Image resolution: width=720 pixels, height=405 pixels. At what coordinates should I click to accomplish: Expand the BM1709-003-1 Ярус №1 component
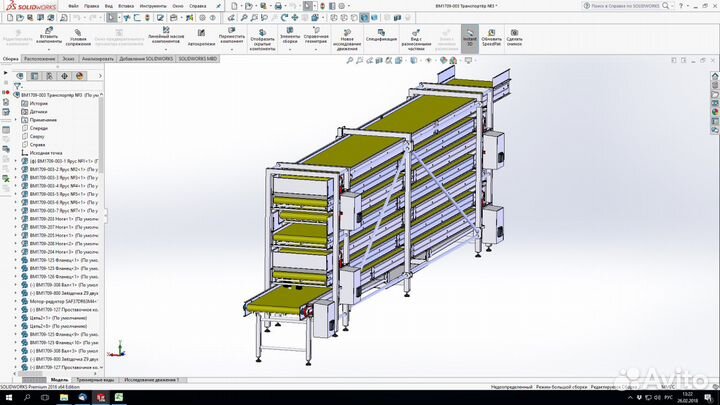16,161
